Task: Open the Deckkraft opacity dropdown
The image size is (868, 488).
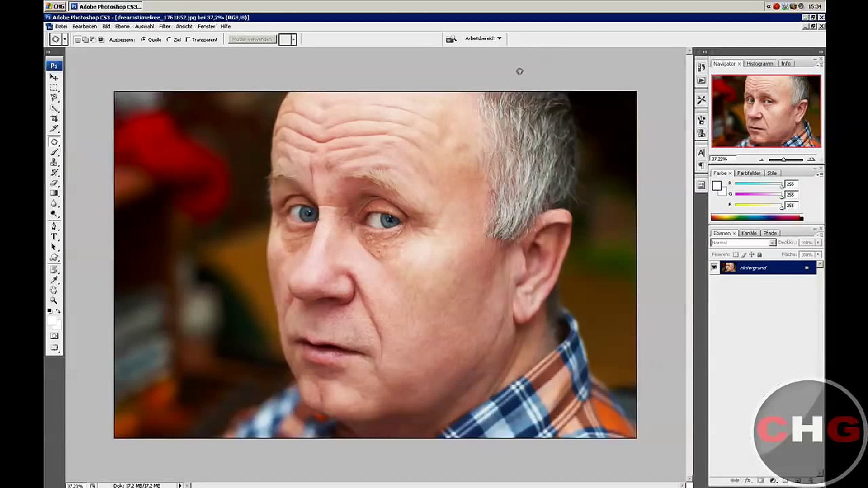Action: click(x=818, y=243)
